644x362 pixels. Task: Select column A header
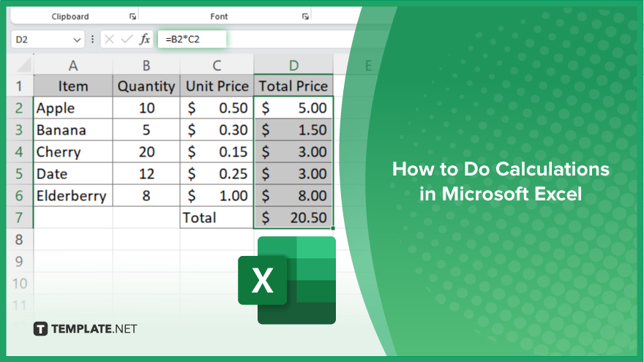click(73, 65)
